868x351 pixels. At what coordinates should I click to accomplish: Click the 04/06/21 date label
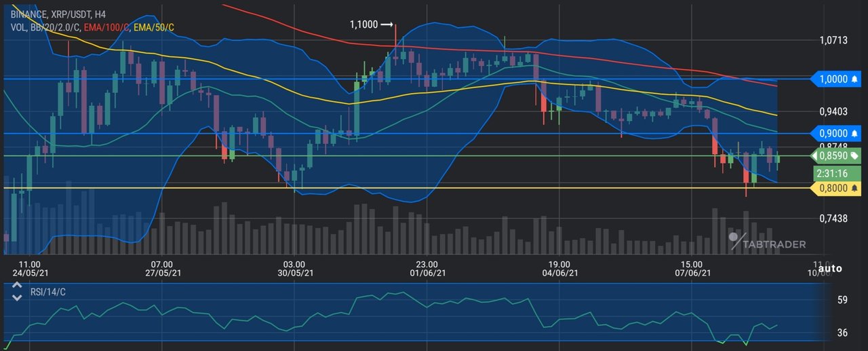click(559, 273)
